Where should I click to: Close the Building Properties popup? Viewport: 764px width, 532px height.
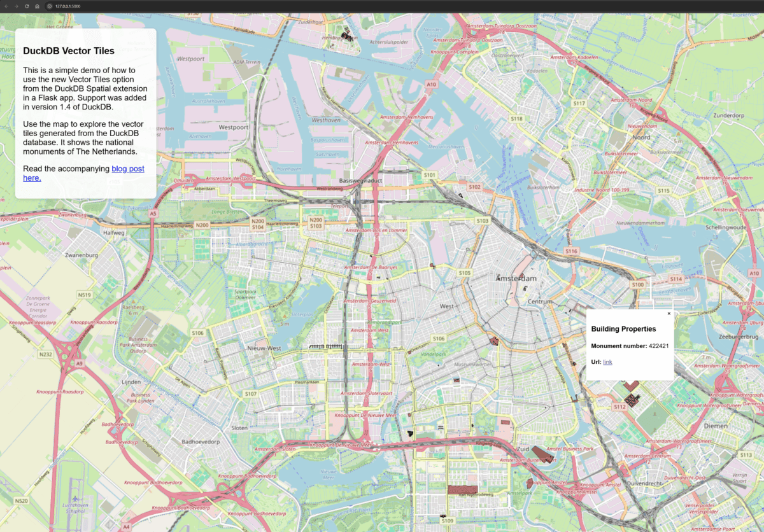(668, 313)
